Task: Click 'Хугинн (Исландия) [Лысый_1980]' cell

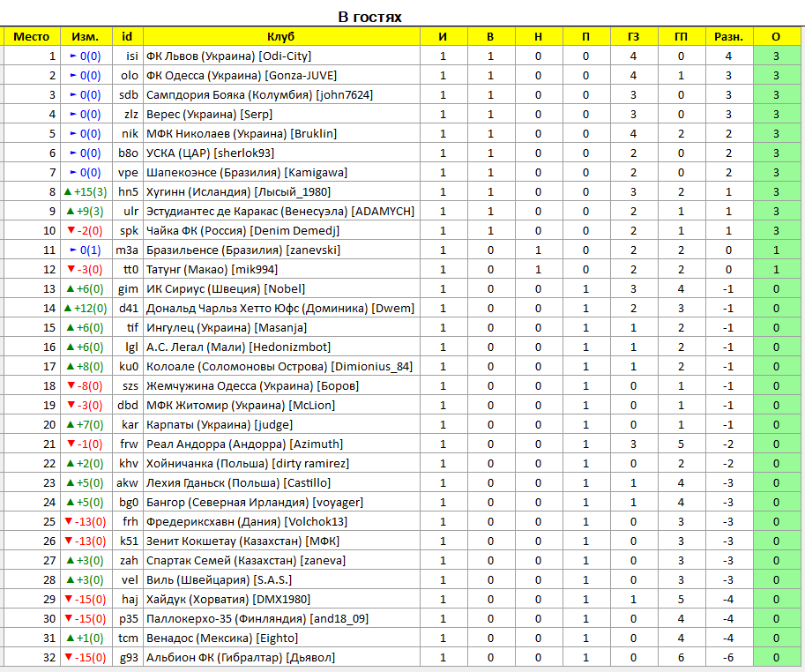Action: [281, 192]
